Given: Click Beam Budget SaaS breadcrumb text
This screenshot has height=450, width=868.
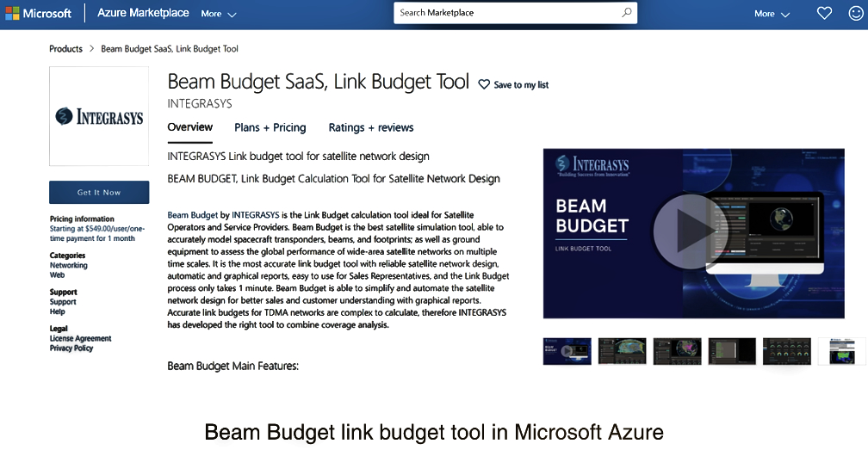Looking at the screenshot, I should (170, 49).
